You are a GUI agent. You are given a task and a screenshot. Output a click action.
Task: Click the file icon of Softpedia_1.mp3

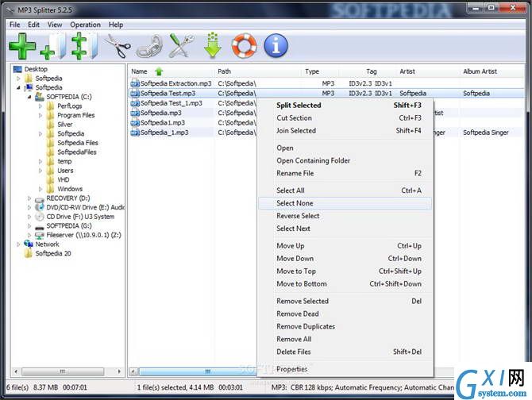click(135, 133)
